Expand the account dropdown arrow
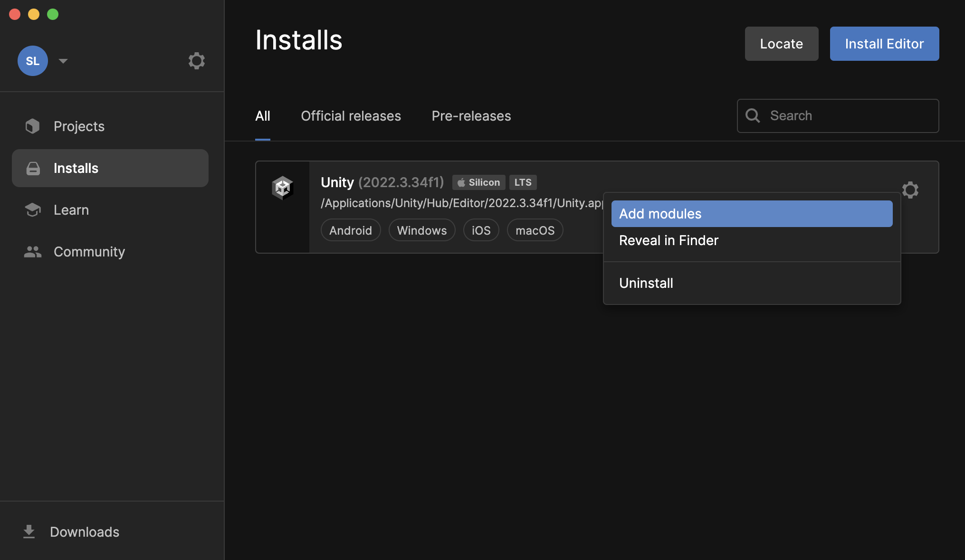 tap(63, 61)
